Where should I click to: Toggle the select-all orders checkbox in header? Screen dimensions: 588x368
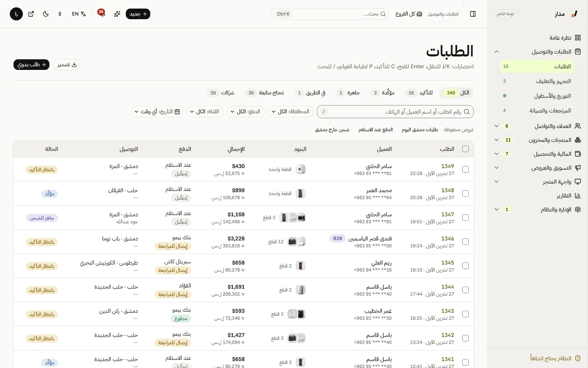(465, 149)
